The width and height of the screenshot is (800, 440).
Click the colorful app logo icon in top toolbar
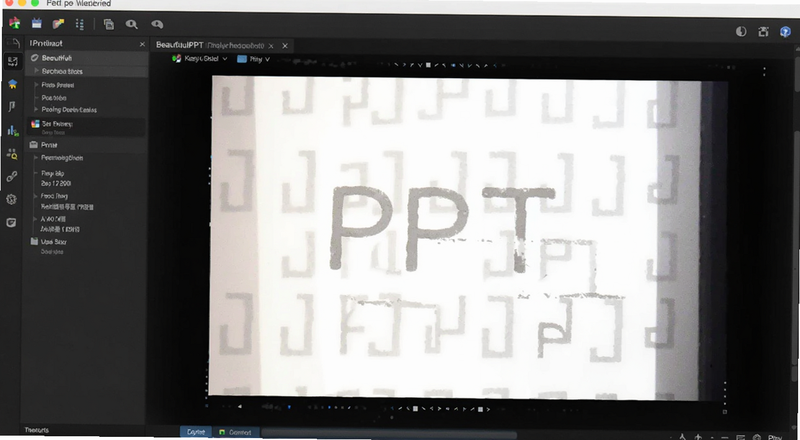point(14,23)
